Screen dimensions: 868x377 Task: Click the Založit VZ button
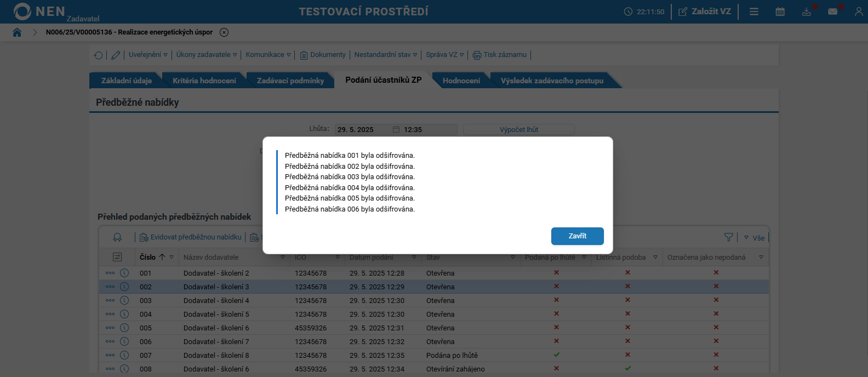(x=705, y=12)
